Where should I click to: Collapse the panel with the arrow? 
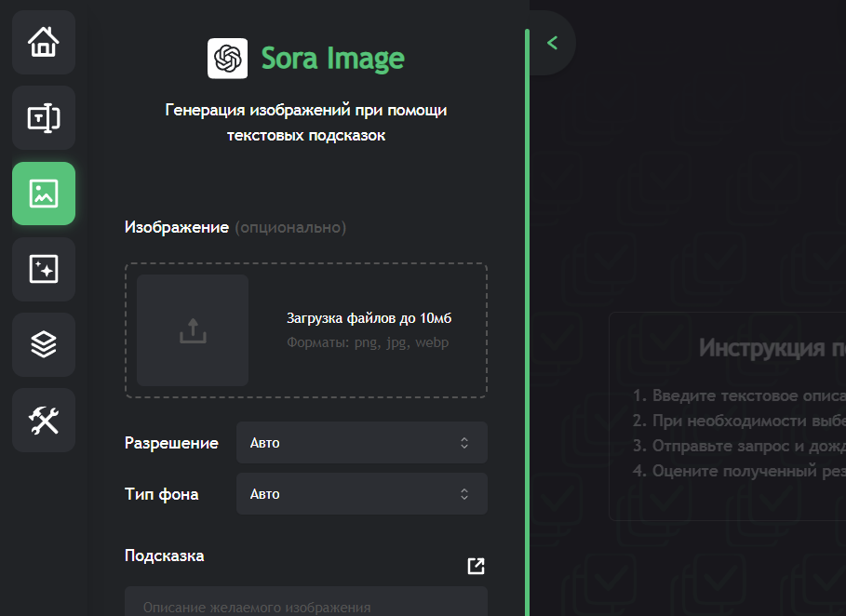(552, 43)
